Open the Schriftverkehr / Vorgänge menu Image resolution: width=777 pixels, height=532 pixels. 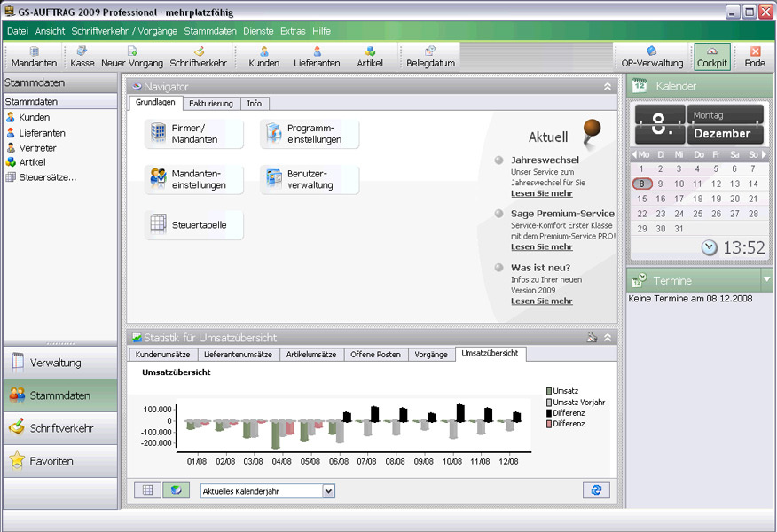[124, 31]
